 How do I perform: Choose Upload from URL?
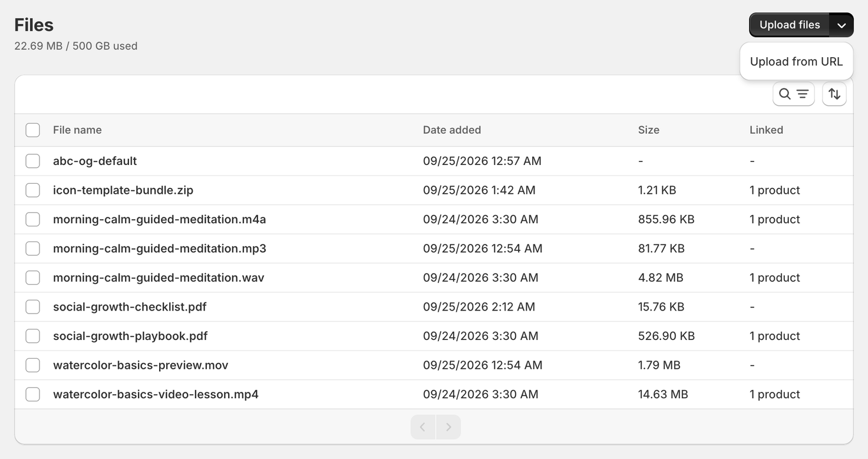[x=797, y=61]
